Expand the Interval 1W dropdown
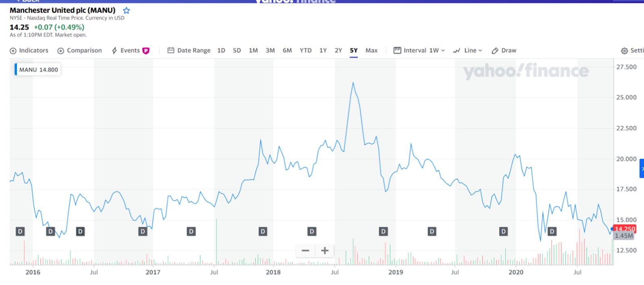644x285 pixels. coord(419,50)
